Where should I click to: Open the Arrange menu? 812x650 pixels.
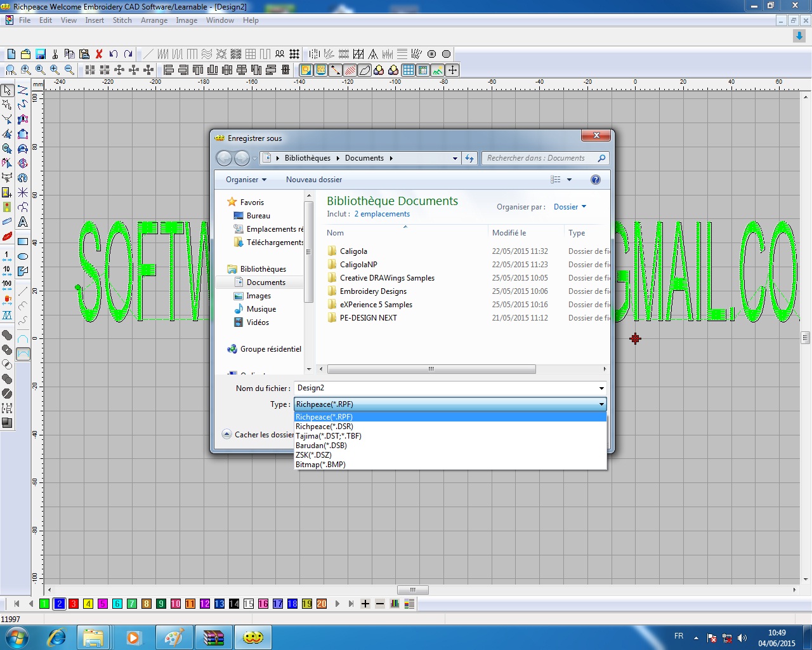(154, 20)
